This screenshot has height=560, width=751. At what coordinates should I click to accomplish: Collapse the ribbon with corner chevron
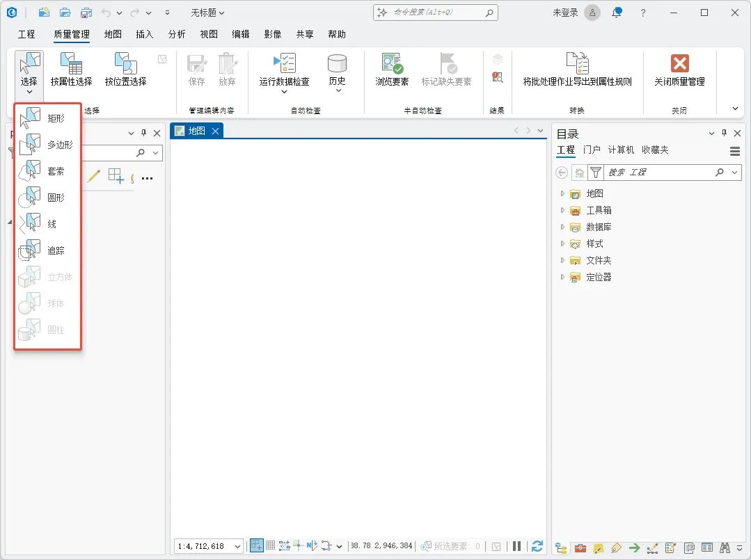click(735, 109)
